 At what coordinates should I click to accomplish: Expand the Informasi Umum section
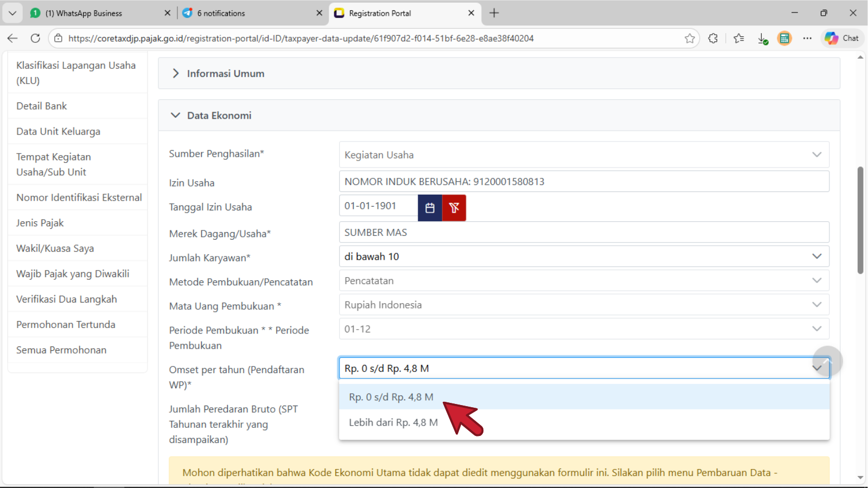[225, 74]
